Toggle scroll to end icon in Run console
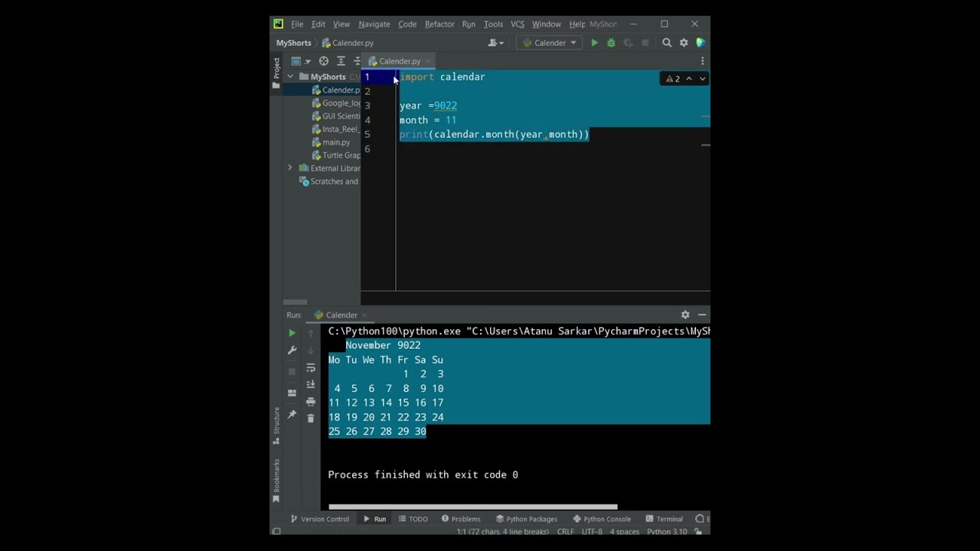 pos(310,385)
